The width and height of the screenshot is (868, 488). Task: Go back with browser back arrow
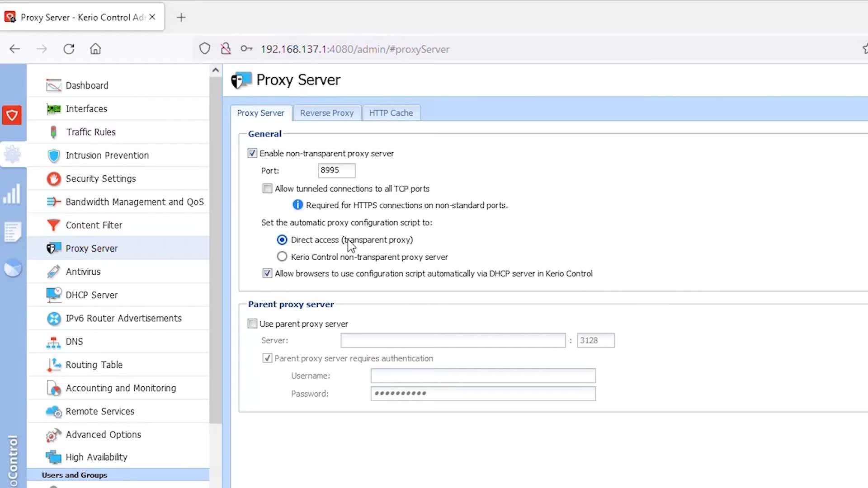click(15, 49)
